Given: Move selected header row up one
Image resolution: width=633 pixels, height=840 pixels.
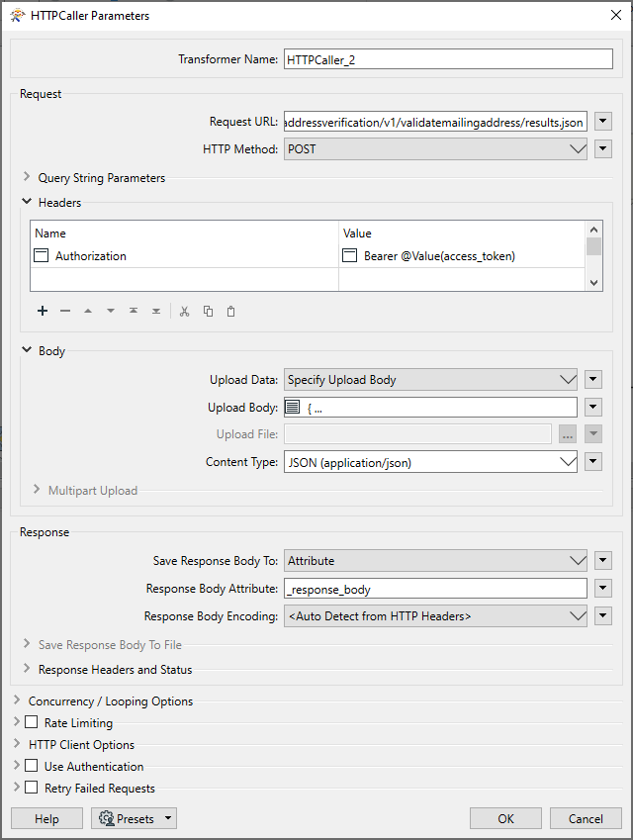Looking at the screenshot, I should click(x=88, y=311).
